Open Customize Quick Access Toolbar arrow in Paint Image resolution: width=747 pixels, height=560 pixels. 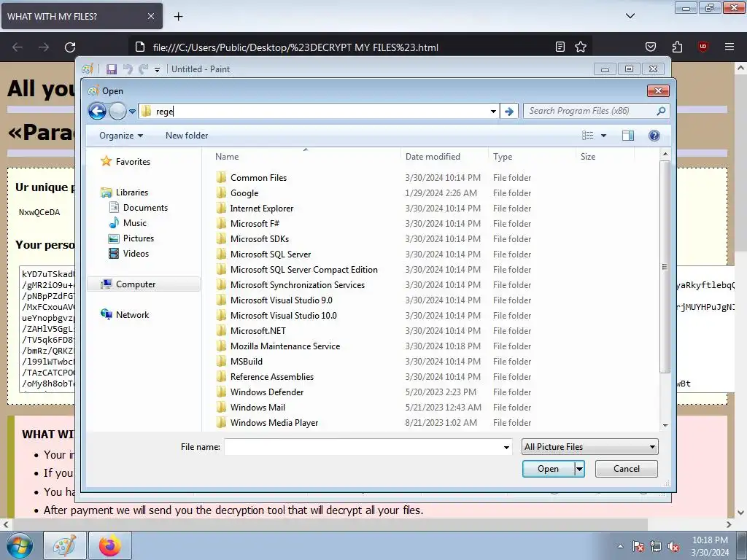point(158,69)
